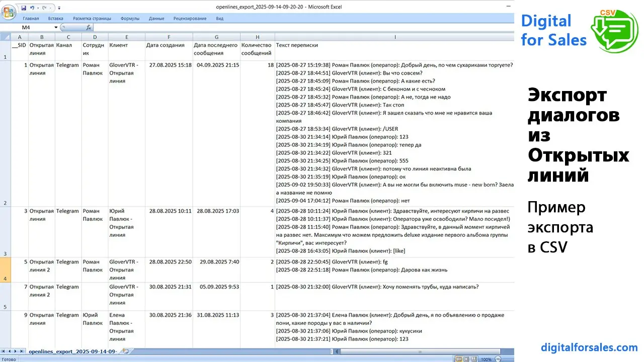Select the __SID header cell

tap(20, 50)
